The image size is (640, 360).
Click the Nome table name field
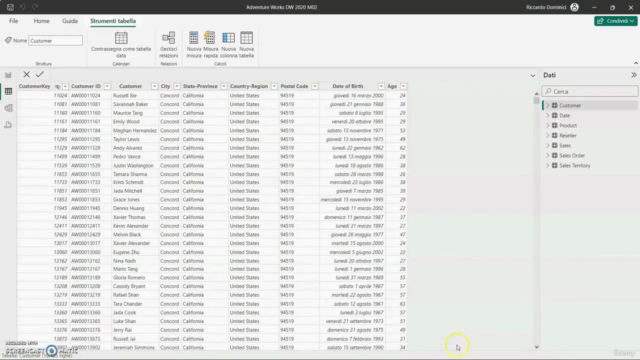coord(56,40)
